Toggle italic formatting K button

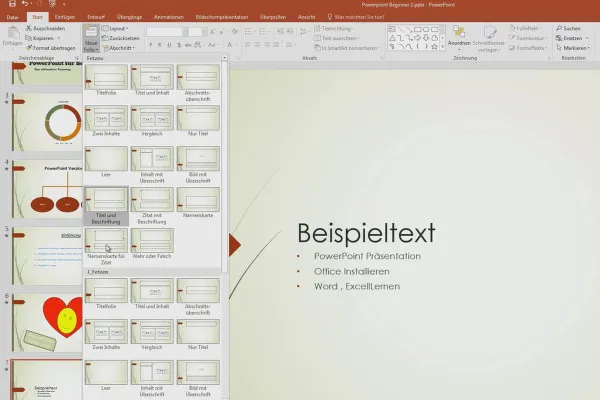tap(160, 45)
